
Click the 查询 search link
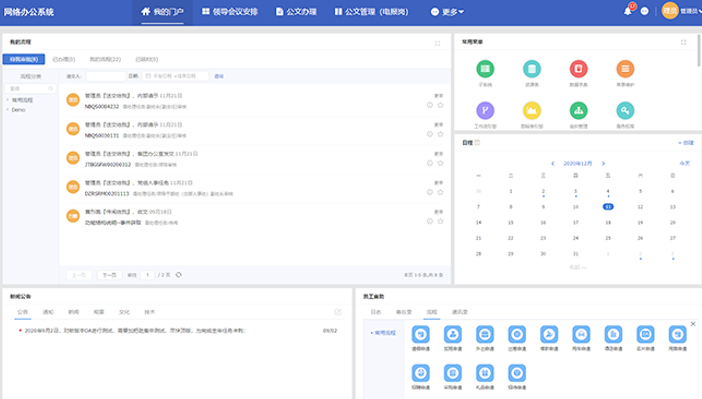[x=219, y=76]
